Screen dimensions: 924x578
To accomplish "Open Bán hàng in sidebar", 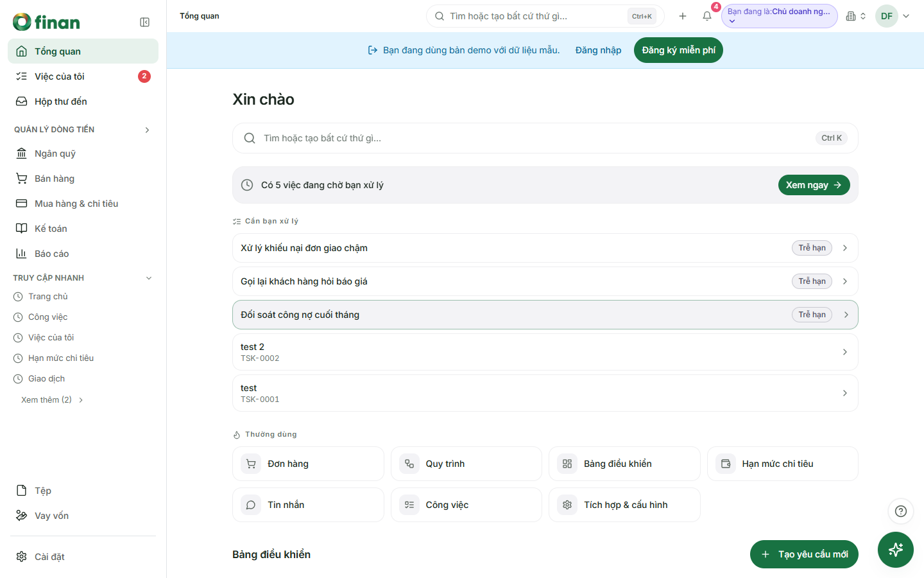I will [83, 179].
